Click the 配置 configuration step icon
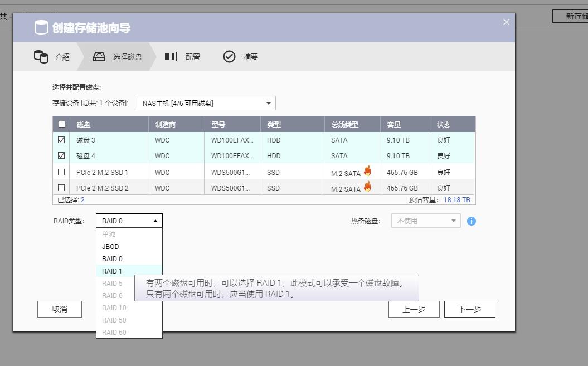Viewport: 588px width, 366px height. pyautogui.click(x=172, y=56)
